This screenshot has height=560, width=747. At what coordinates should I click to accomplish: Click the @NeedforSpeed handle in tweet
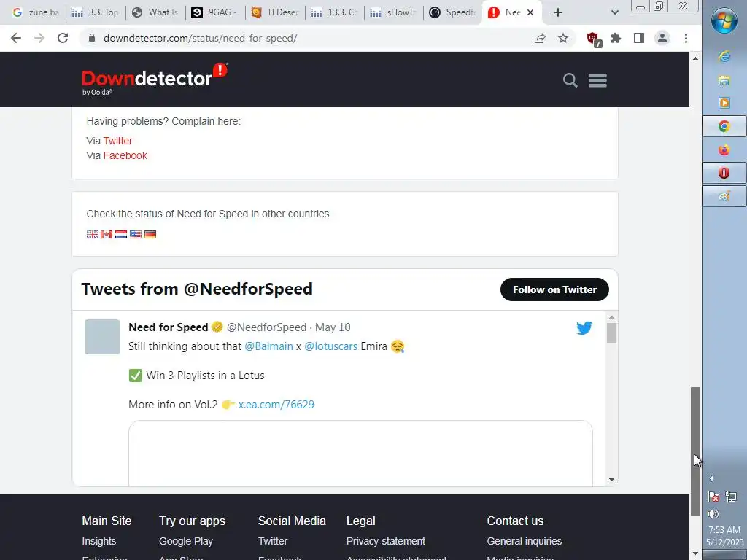click(267, 327)
